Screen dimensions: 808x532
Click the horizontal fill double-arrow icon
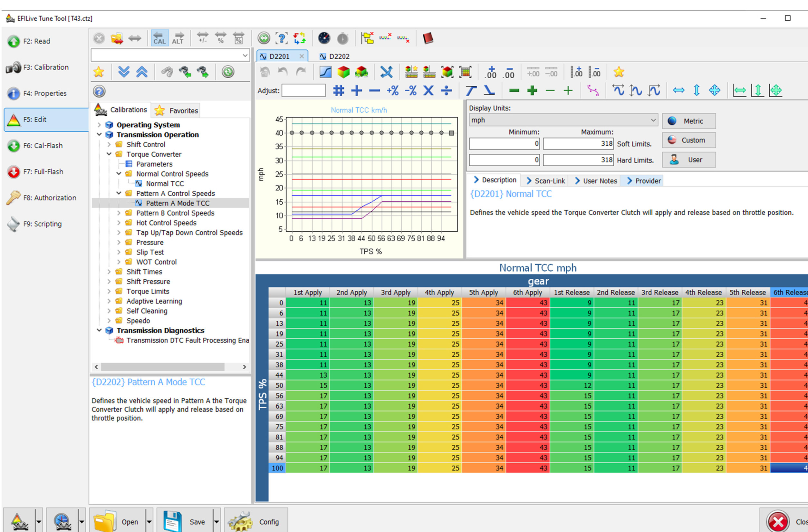coord(678,90)
